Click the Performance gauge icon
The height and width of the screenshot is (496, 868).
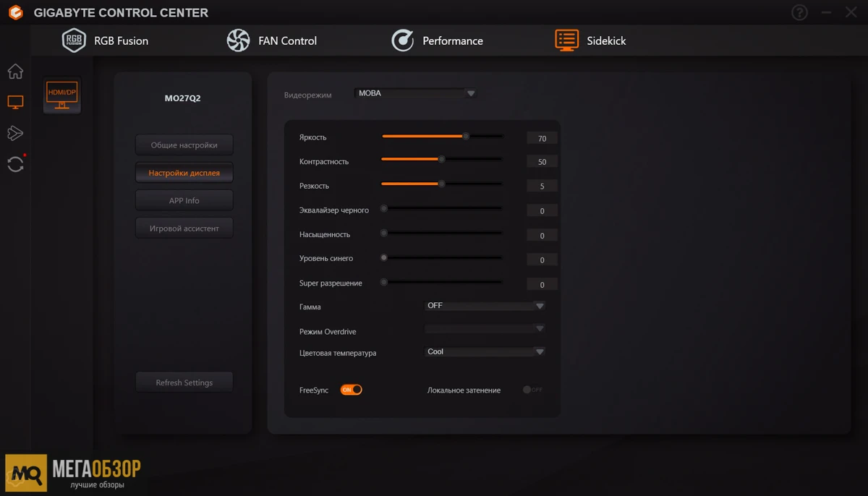click(402, 40)
